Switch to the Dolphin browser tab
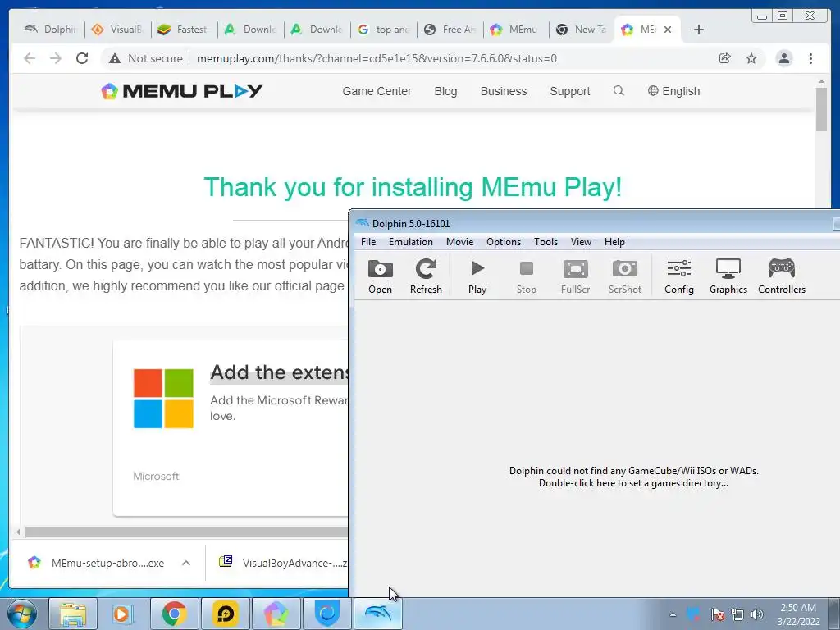 [x=52, y=30]
